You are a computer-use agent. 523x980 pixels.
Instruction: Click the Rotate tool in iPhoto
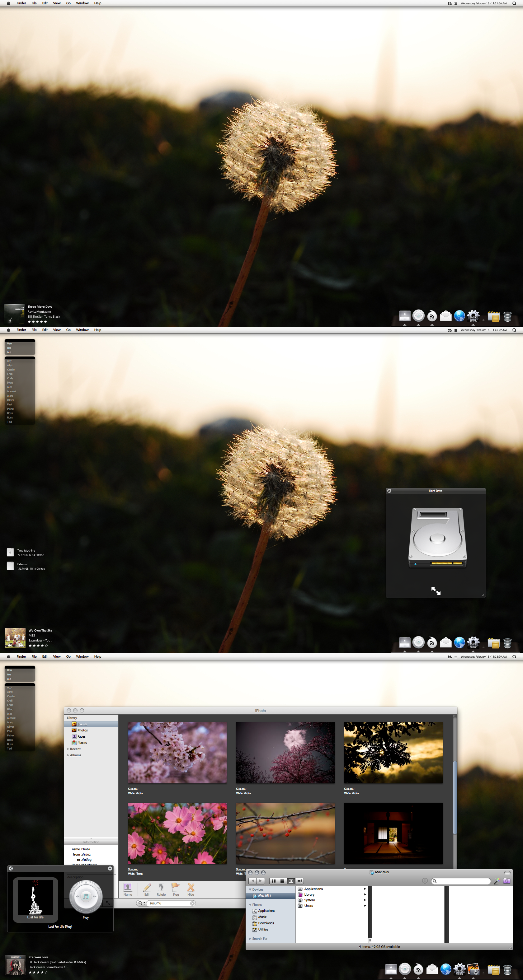161,889
